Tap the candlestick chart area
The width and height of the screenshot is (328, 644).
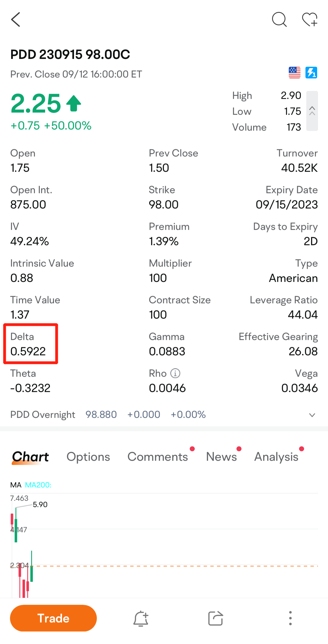tap(167, 545)
